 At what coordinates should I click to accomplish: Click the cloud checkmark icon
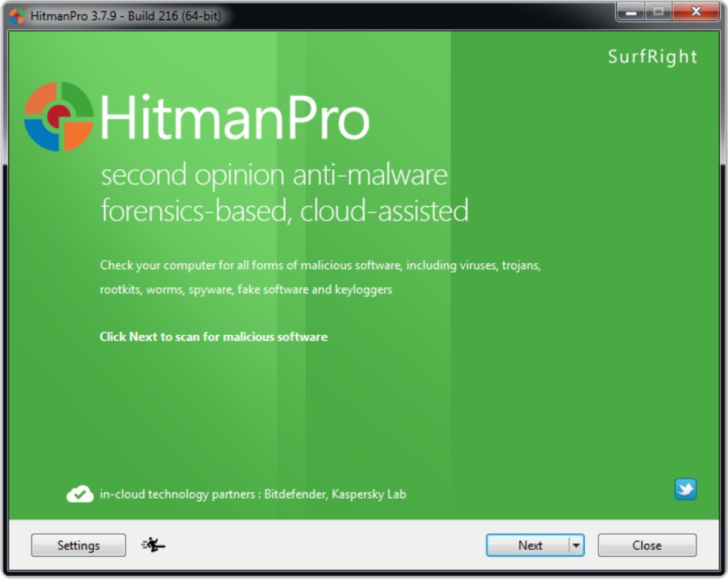tap(80, 494)
